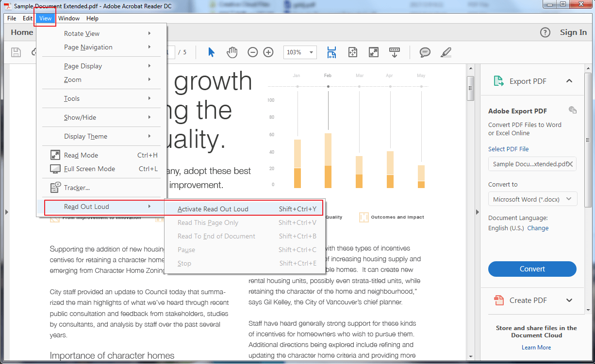Click the blue Convert button
This screenshot has width=595, height=364.
click(x=532, y=269)
